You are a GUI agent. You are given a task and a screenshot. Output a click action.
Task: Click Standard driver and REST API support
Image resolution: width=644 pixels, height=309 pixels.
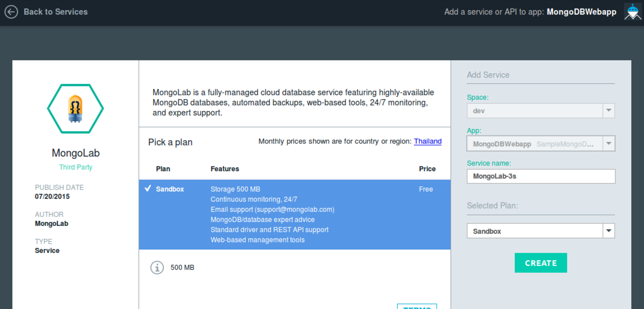pyautogui.click(x=270, y=230)
